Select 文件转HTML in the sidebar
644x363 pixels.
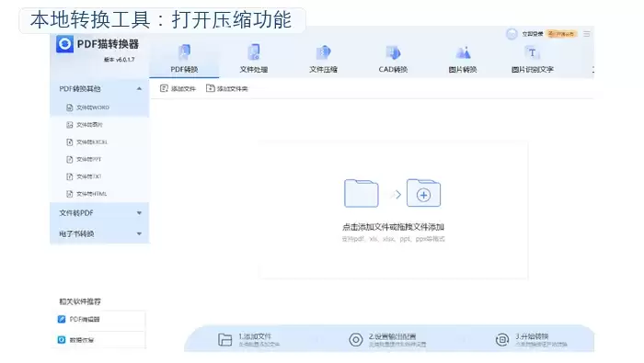pos(99,194)
